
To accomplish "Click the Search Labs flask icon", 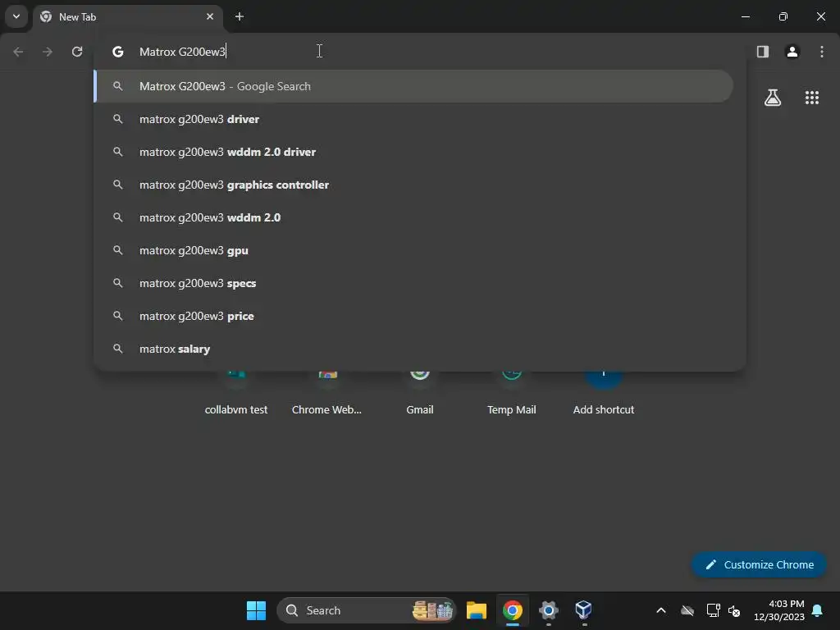I will (x=773, y=98).
